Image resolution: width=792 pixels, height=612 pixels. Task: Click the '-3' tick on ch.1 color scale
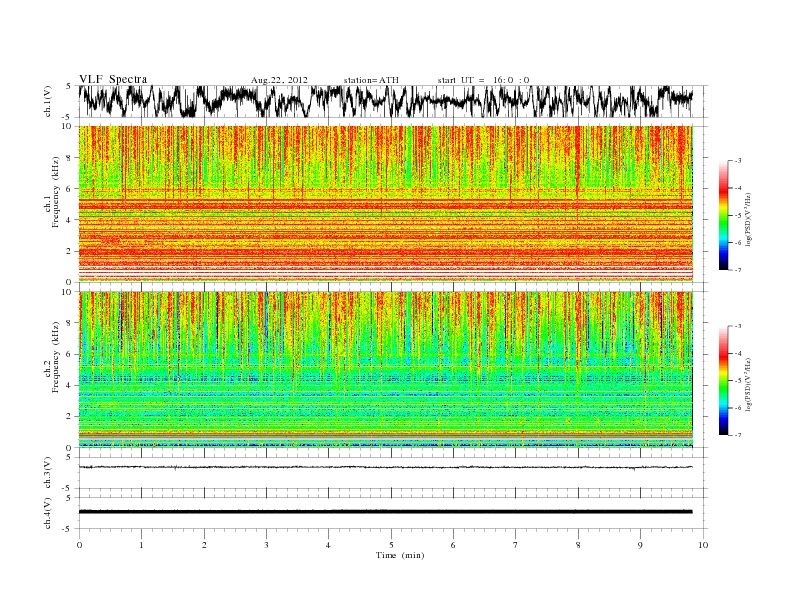coord(737,161)
